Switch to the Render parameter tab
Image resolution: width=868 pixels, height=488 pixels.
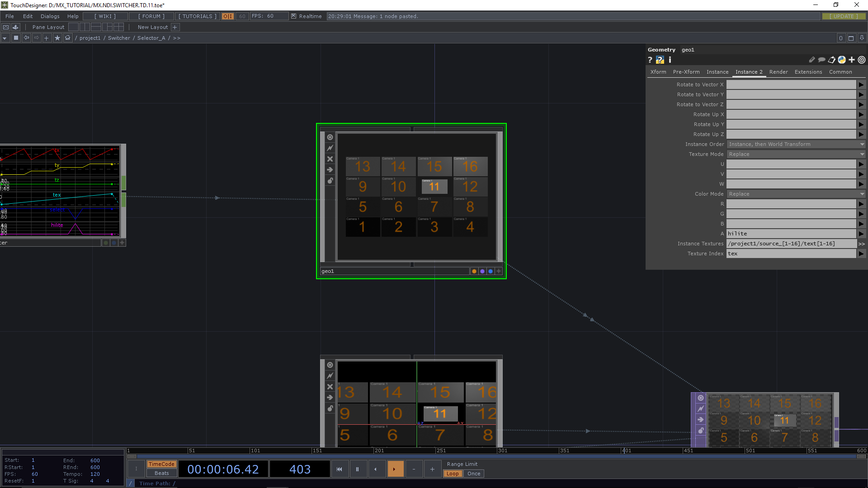pos(778,72)
